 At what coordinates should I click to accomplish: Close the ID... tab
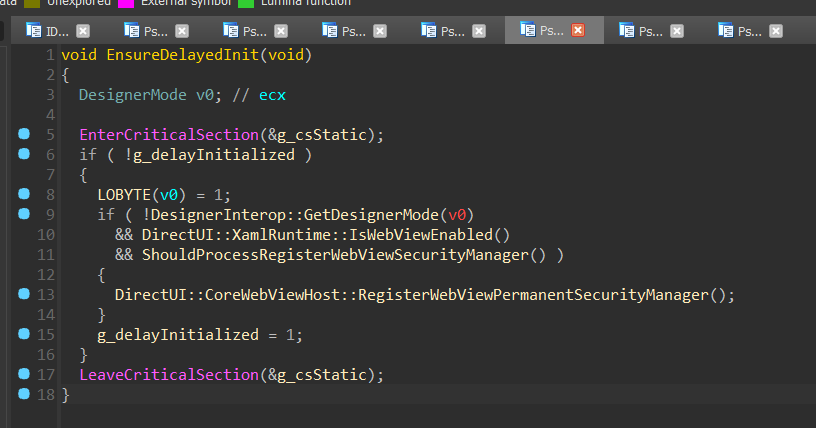[x=83, y=31]
